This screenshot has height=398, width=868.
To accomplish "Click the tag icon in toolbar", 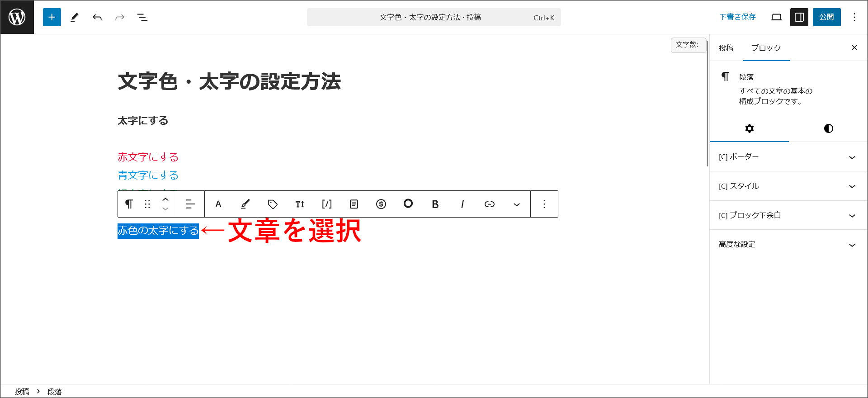I will point(273,204).
